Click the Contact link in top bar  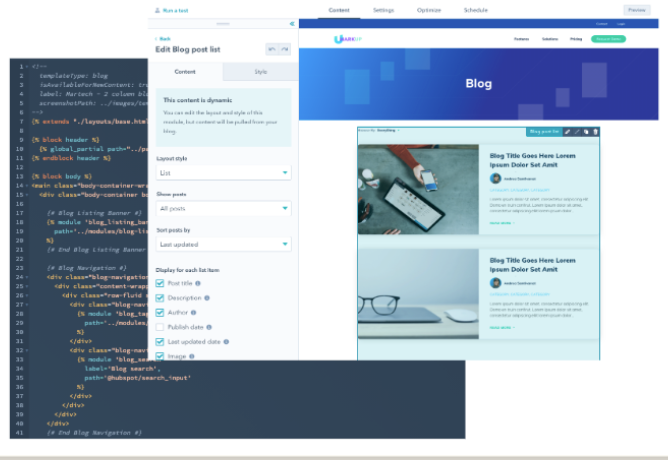[x=602, y=24]
